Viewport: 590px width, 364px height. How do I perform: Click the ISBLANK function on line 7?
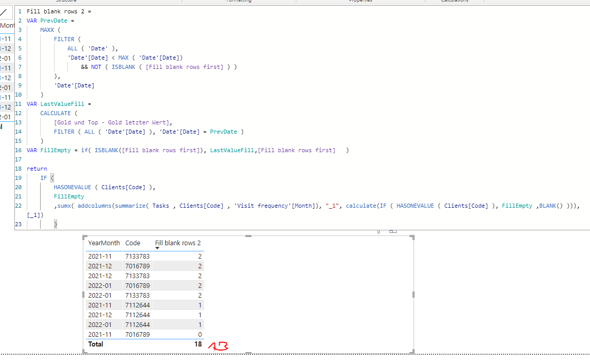tap(123, 67)
